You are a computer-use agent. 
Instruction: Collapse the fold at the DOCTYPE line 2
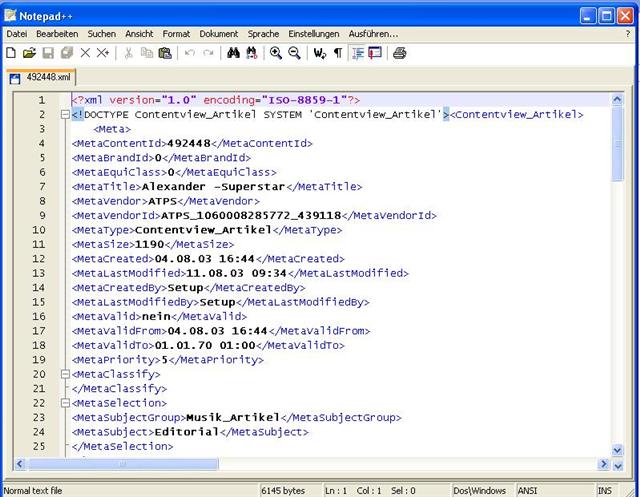click(x=65, y=115)
